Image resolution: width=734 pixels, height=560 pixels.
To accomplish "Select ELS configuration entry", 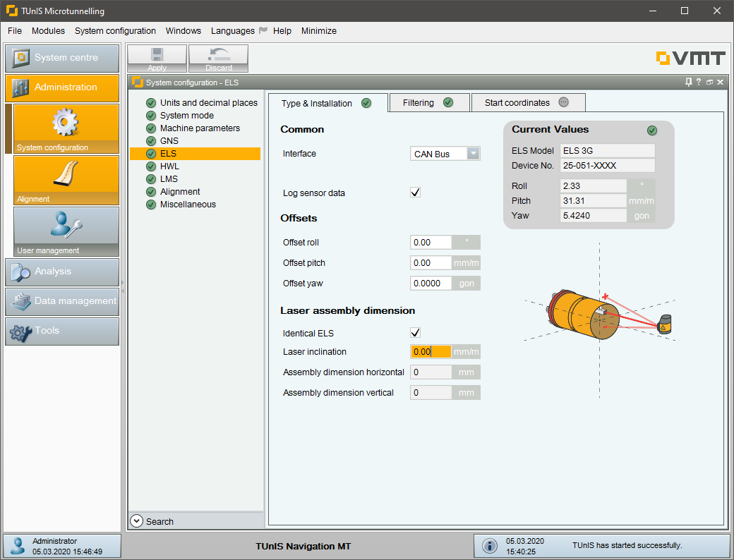I will 195,154.
